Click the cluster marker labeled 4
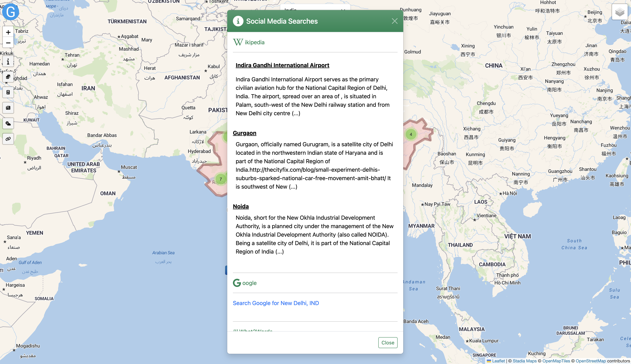 (x=411, y=134)
